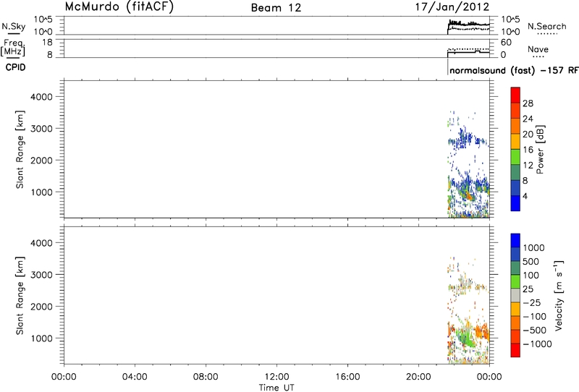This screenshot has width=579, height=392.
Task: Click the Power [dB] colorbar label
Action: (x=540, y=150)
